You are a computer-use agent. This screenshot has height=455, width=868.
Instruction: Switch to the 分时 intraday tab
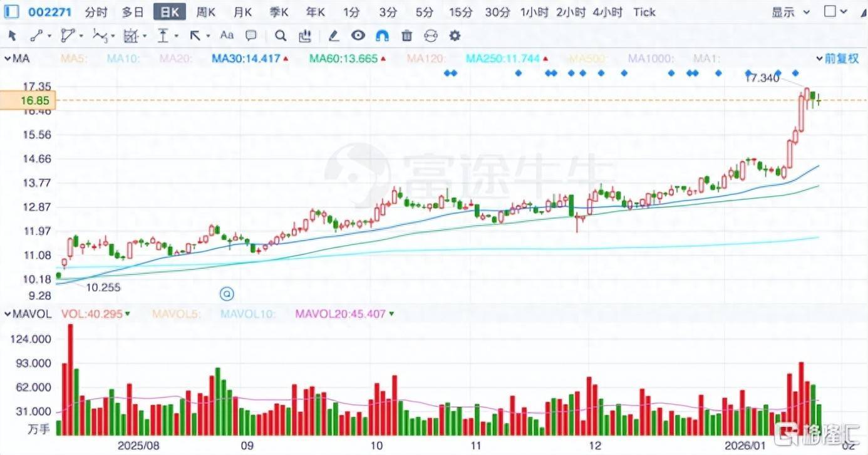pyautogui.click(x=96, y=12)
